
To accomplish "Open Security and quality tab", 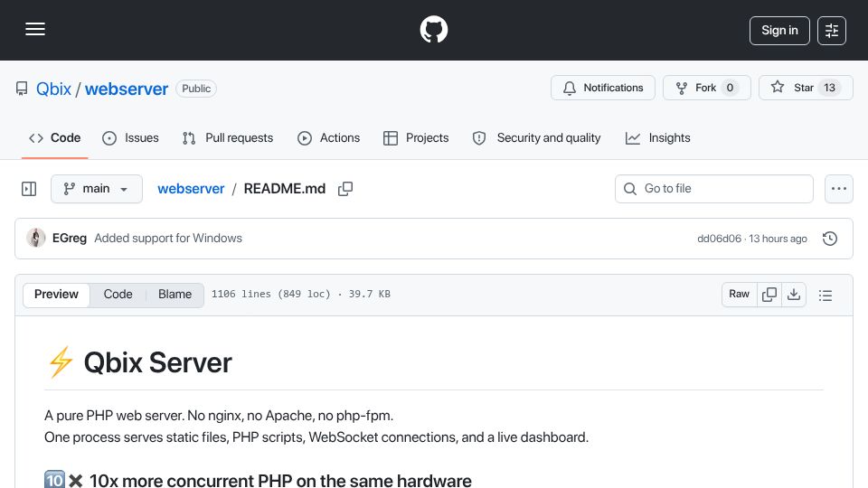I will (536, 137).
